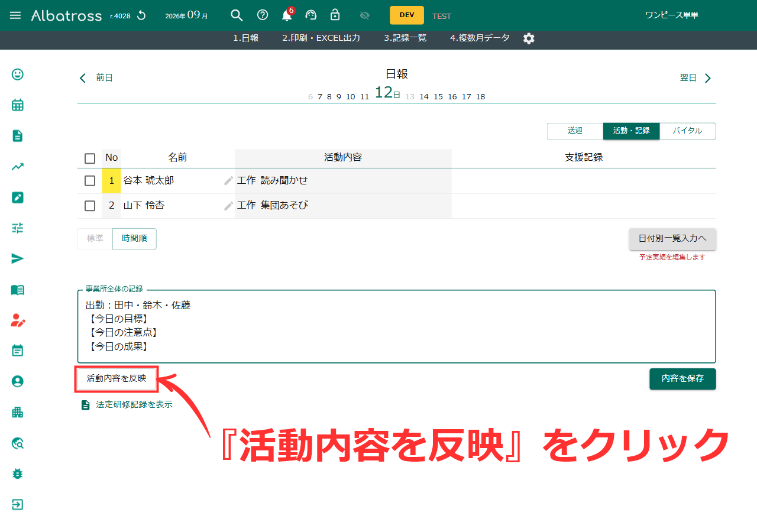Open the search magnifier icon
The image size is (757, 532).
tap(237, 15)
